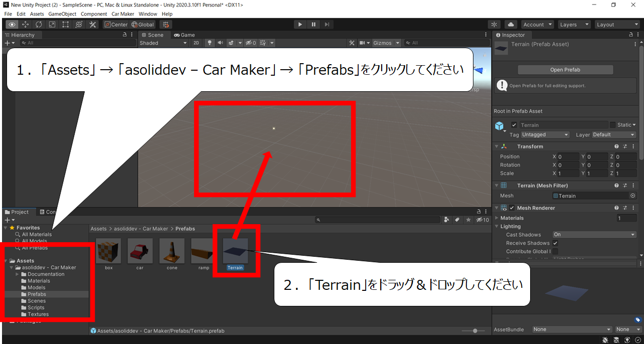Adjust the asset icon size slider
Viewport: 644px width, 344px height.
pos(474,331)
